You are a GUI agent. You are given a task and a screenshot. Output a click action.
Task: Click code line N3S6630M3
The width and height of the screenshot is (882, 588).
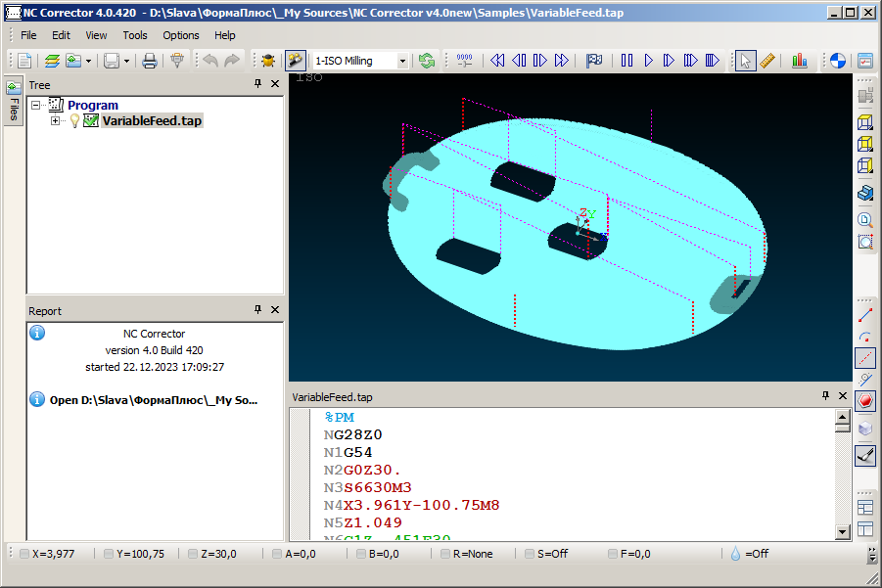367,488
